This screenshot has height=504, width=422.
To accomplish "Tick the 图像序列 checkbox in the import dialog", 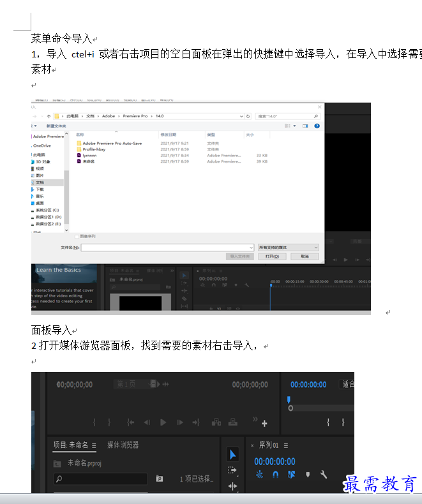I will pos(77,237).
